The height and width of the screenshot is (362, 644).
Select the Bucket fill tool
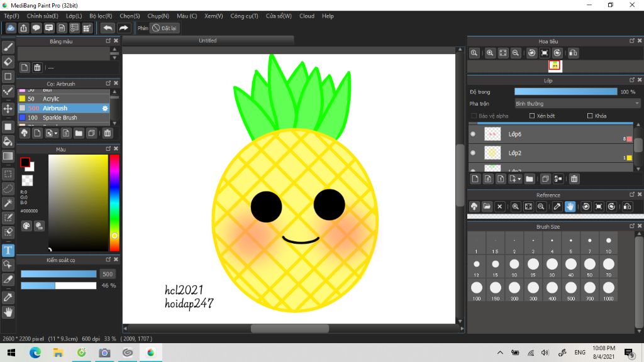[x=8, y=141]
